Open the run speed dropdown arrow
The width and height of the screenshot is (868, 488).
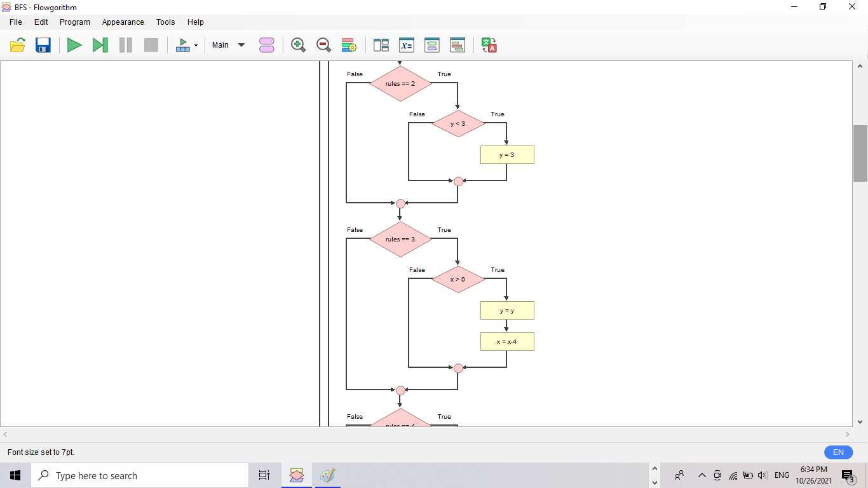click(x=196, y=45)
